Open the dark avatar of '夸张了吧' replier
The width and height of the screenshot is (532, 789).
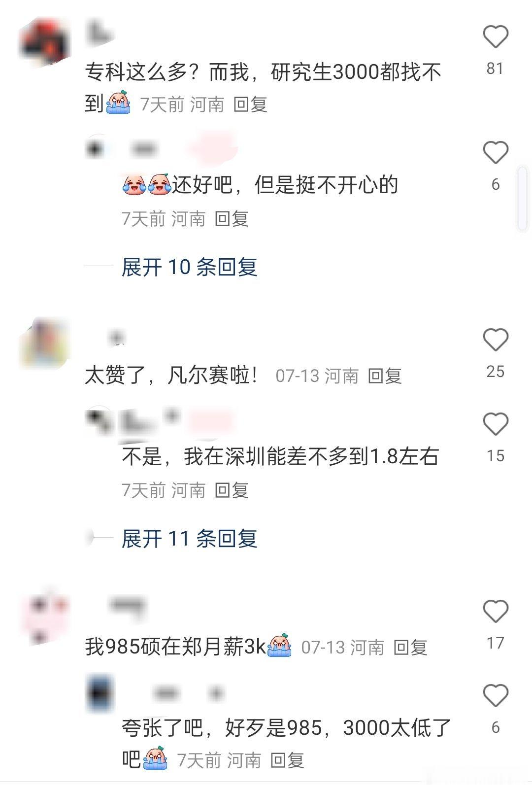point(100,694)
